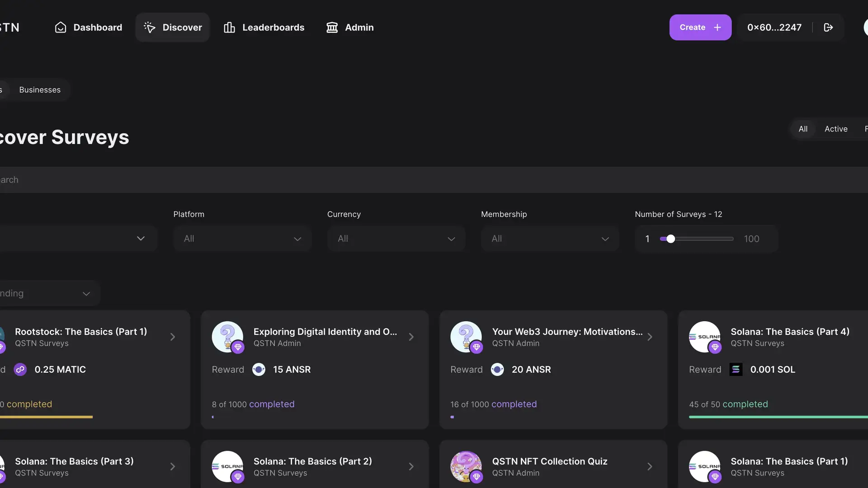This screenshot has height=488, width=868.
Task: Click the Leaderboards bar chart icon
Action: tap(229, 28)
